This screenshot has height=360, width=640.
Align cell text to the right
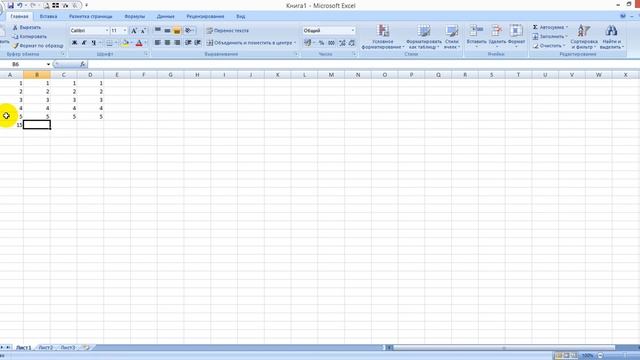(x=177, y=42)
